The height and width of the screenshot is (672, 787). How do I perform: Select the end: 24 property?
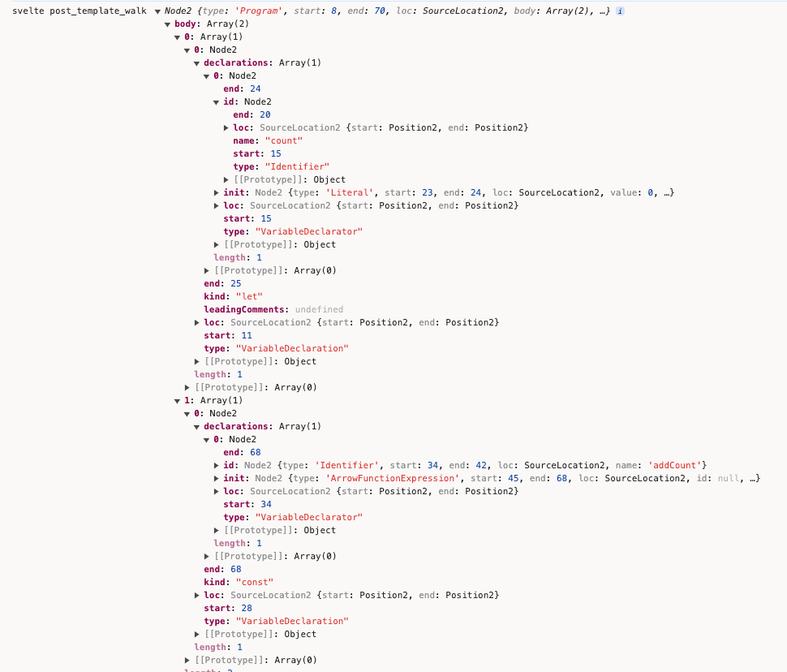(242, 89)
